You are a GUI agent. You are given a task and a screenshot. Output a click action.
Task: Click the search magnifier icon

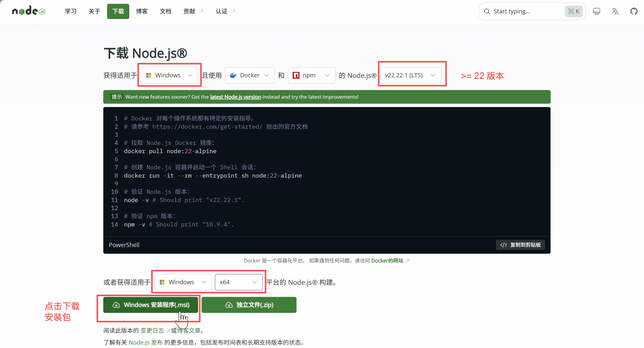[487, 11]
